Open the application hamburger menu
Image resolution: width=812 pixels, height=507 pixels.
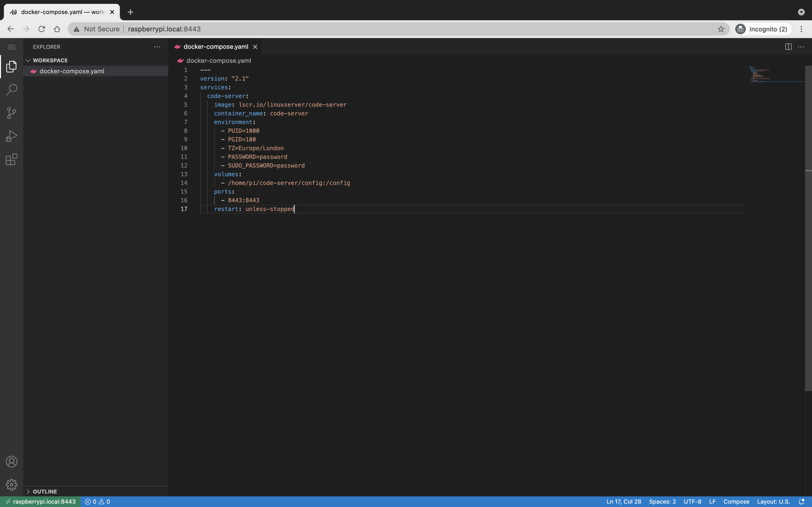(11, 47)
